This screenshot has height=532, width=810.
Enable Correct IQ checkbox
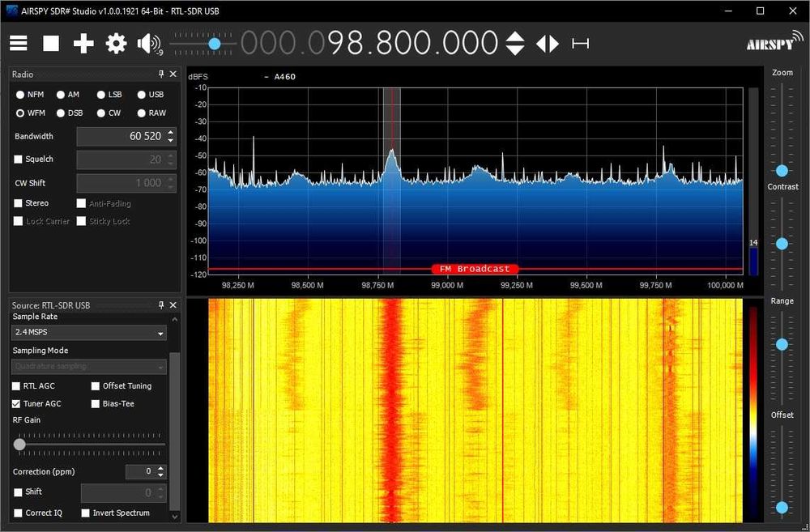18,513
